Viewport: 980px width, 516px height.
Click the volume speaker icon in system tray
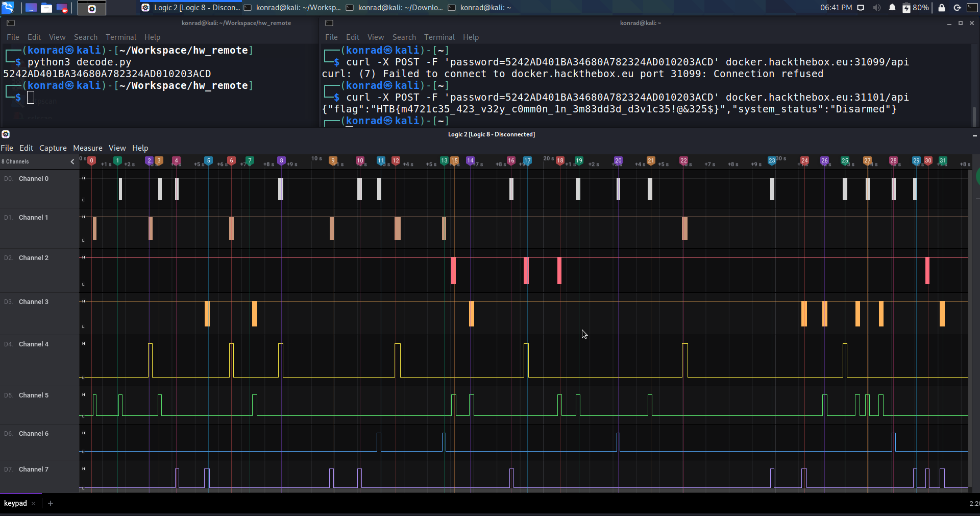(x=876, y=8)
